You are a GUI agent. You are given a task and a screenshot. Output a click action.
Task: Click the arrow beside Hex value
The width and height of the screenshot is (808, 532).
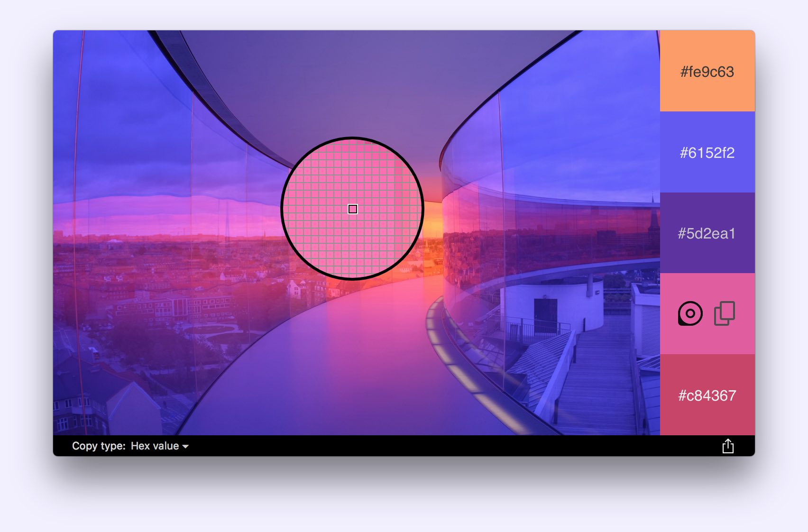[x=185, y=447]
